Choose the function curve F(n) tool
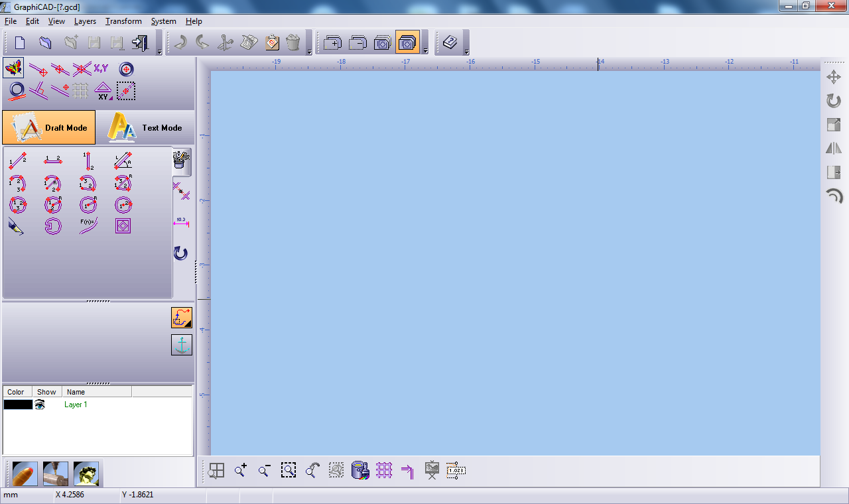Viewport: 849px width, 504px height. [x=88, y=226]
